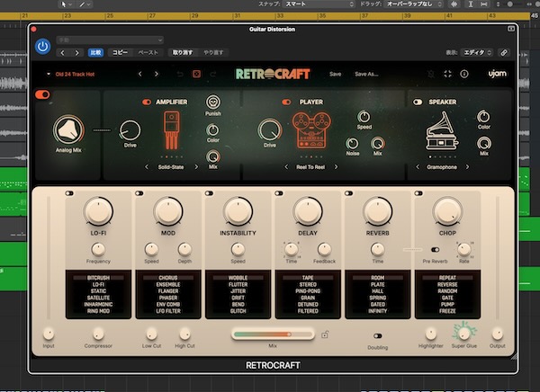The width and height of the screenshot is (540, 392).
Task: Select previous speaker type before Gramophone
Action: tap(418, 167)
